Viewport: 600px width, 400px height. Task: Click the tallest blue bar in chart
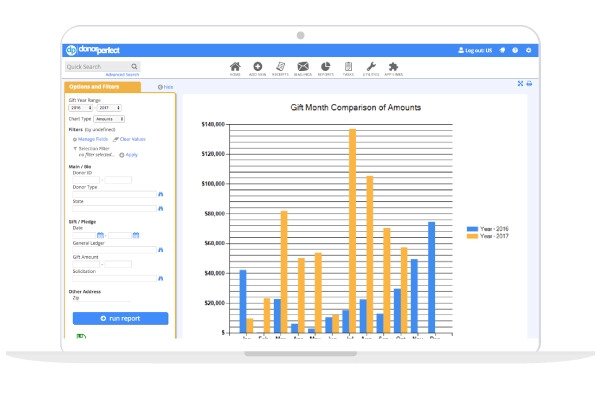(x=431, y=277)
